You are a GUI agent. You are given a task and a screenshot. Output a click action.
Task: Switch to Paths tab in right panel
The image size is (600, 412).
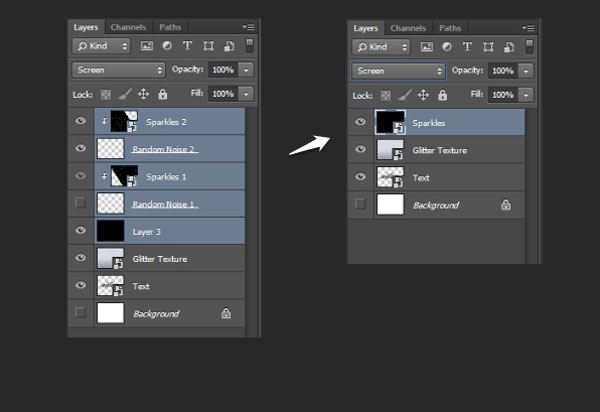tap(450, 28)
